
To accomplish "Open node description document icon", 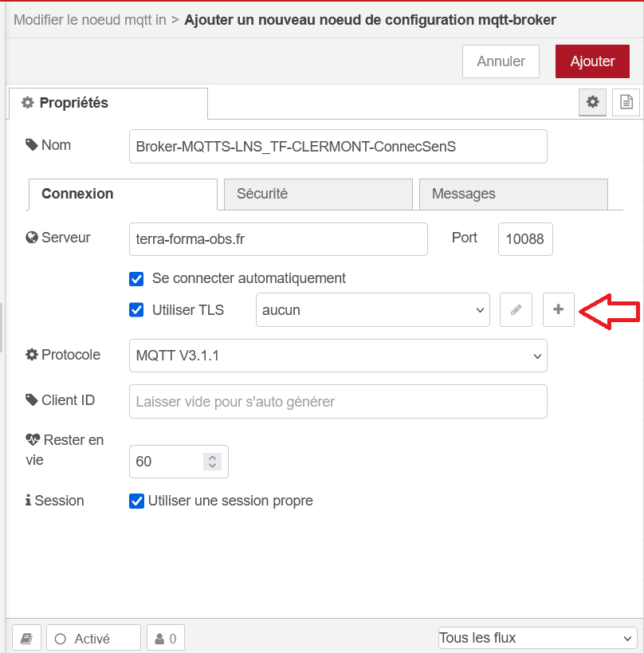I will coord(626,102).
